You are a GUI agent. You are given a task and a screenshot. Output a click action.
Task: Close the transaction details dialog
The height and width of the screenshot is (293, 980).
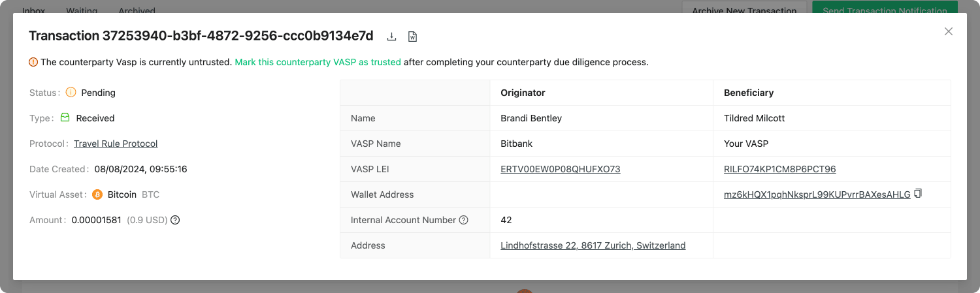click(x=949, y=31)
